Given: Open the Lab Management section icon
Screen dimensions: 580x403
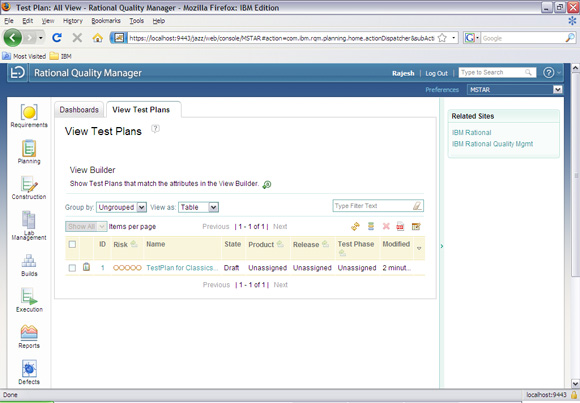Looking at the screenshot, I should 28,220.
